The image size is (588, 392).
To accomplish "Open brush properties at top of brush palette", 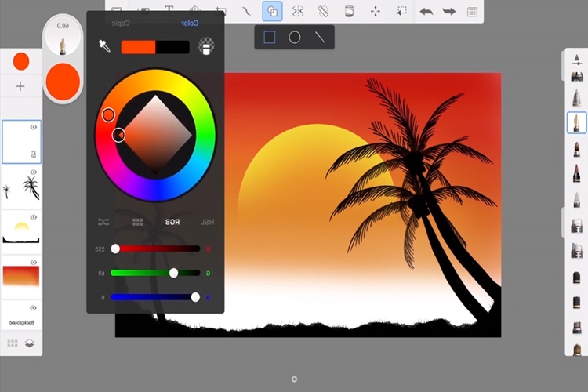I will click(577, 60).
